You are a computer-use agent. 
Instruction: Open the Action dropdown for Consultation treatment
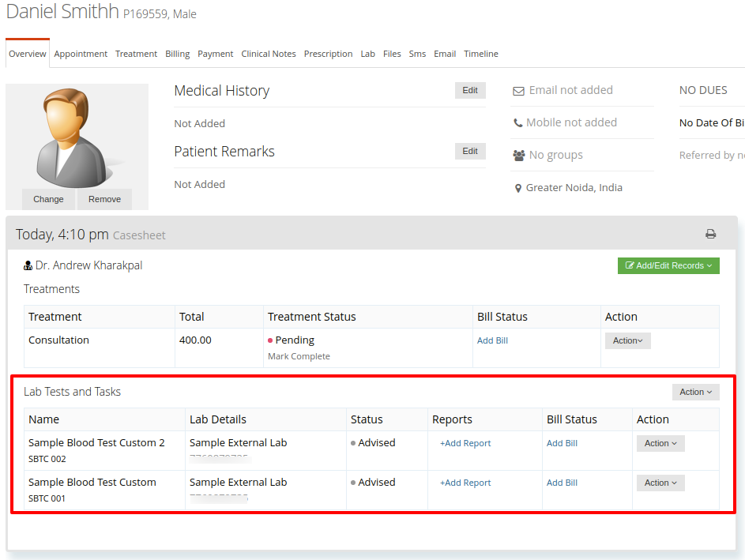pos(627,340)
